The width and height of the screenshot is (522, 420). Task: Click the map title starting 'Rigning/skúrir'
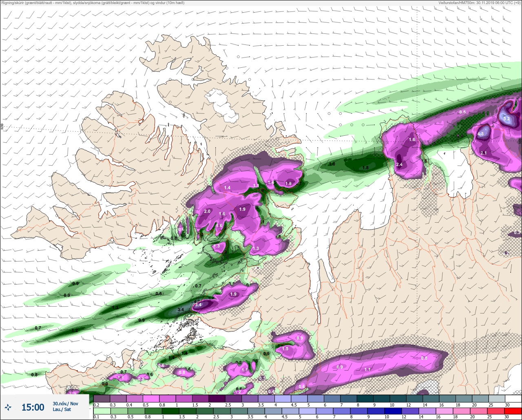[x=93, y=3]
